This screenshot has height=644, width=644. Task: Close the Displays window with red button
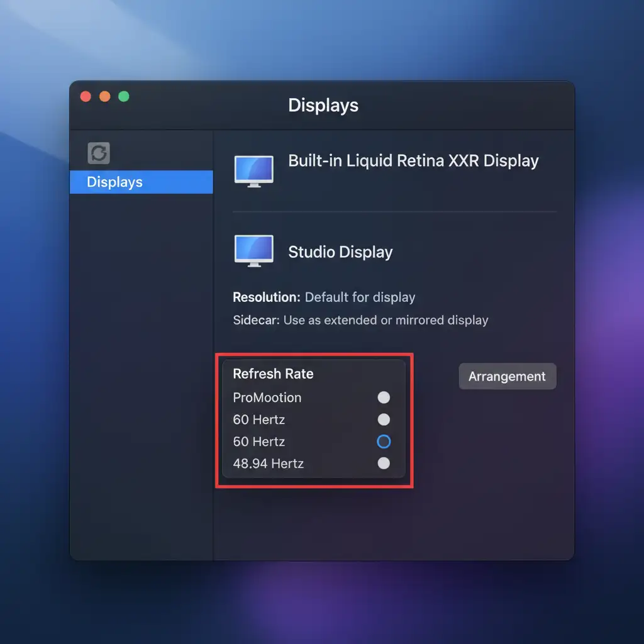click(x=86, y=96)
